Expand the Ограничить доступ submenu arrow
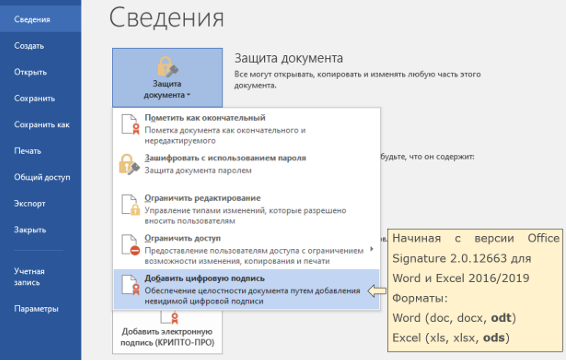 click(x=372, y=249)
